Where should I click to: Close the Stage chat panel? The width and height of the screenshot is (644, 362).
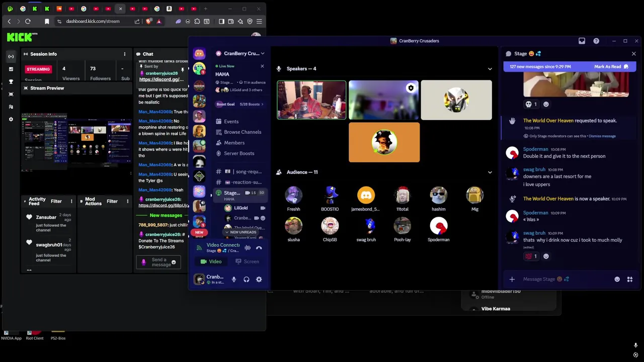click(x=633, y=54)
